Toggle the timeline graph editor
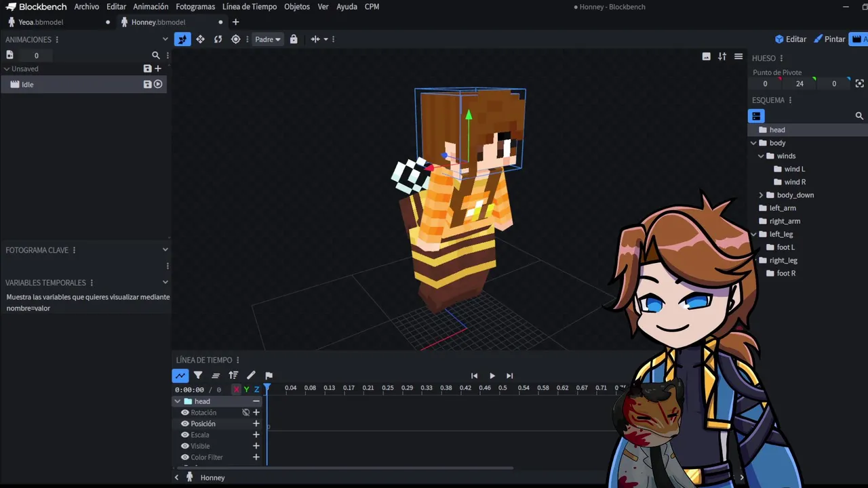Screen dimensions: 868x488 pos(180,375)
